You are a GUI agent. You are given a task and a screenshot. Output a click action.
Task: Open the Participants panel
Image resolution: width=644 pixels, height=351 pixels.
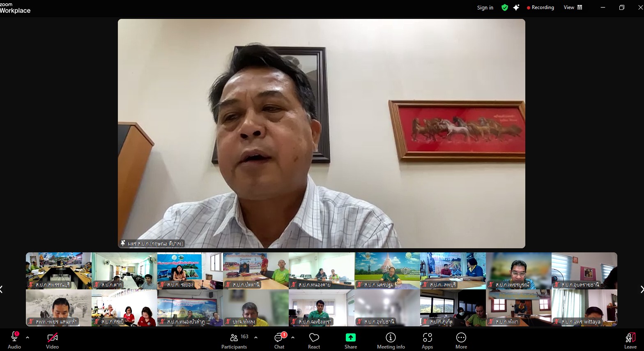(234, 341)
